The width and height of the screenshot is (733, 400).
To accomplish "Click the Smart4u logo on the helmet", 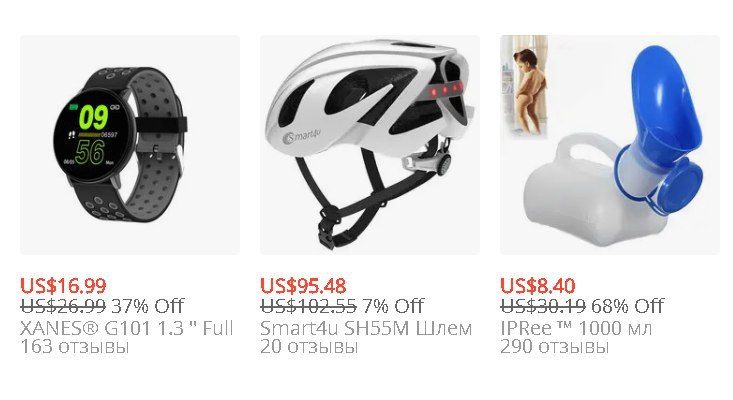I will (302, 136).
